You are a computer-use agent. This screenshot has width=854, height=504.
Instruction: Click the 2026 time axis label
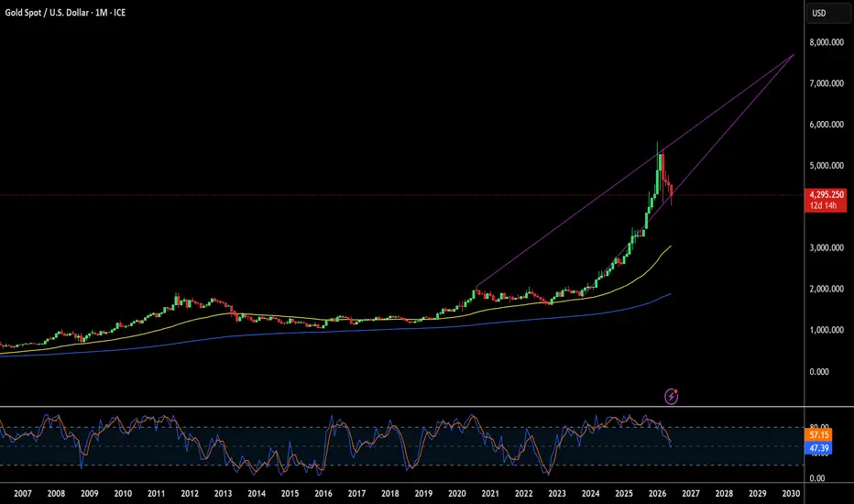coord(657,493)
